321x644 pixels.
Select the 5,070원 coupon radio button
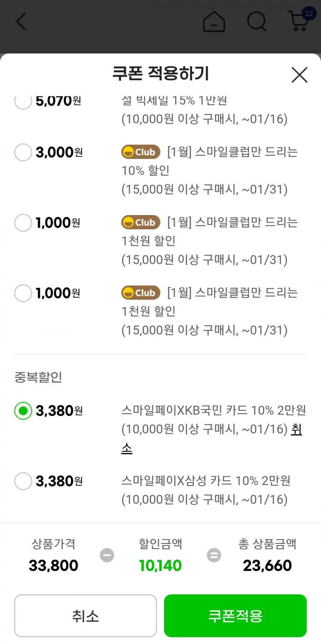23,101
